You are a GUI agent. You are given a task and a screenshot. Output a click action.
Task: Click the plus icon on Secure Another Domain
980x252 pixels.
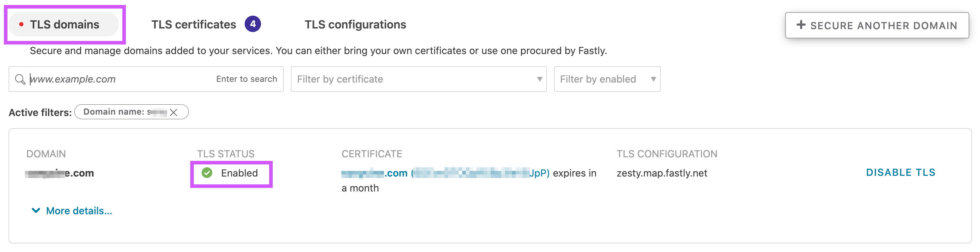click(x=801, y=25)
